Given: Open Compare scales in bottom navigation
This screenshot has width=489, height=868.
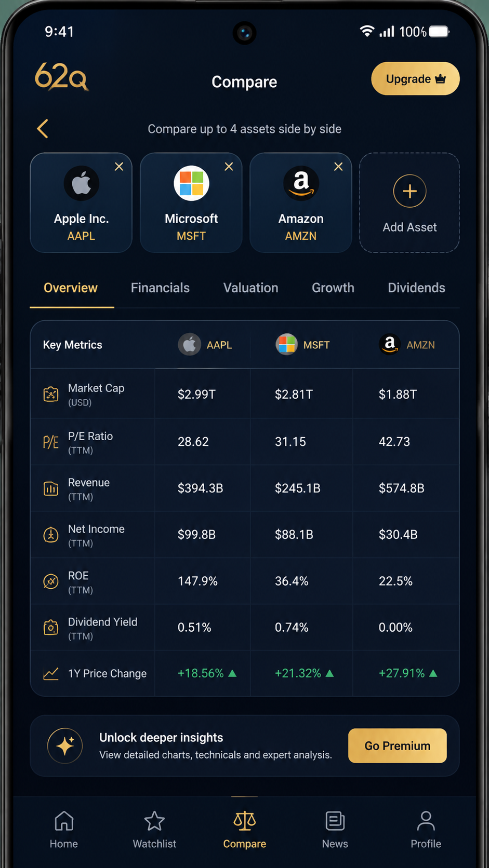Looking at the screenshot, I should pos(244,830).
